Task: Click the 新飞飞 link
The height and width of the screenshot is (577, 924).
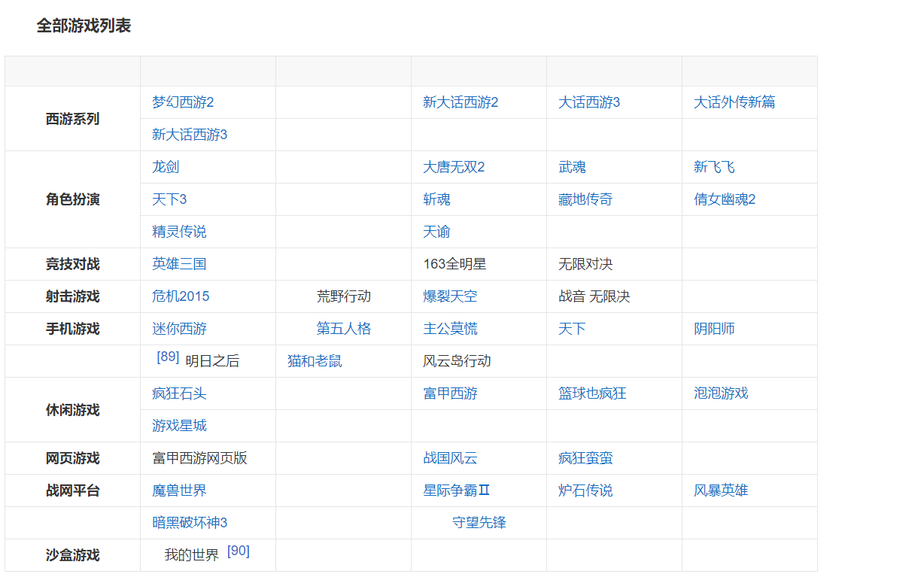Action: (x=714, y=167)
